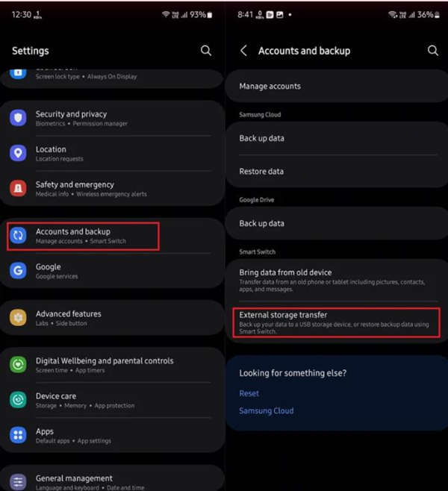The image size is (448, 491).
Task: Tap the red Safety and emergency icon
Action: click(x=18, y=188)
